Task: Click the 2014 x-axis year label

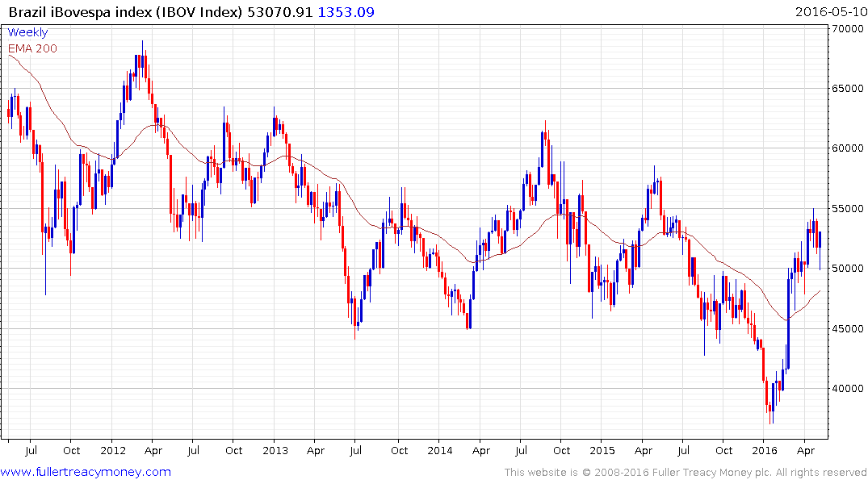Action: (440, 450)
